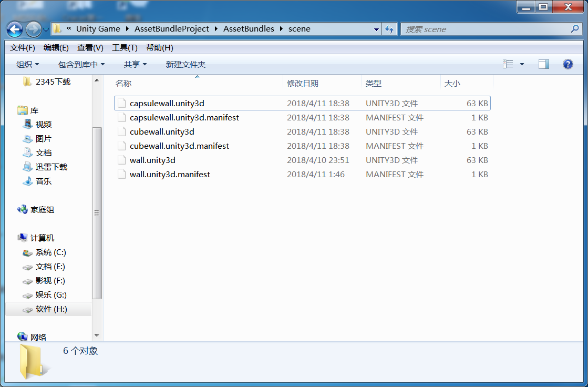Open the 文件(F) menu

[22, 48]
